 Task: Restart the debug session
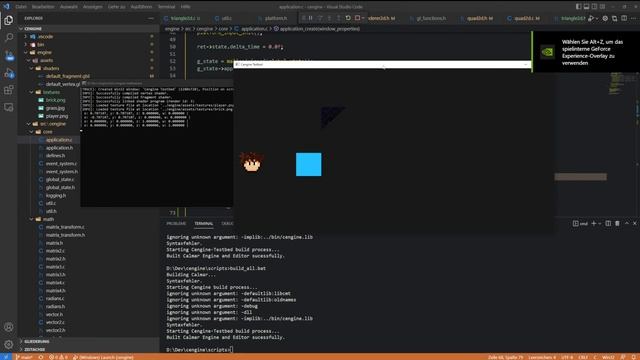[x=348, y=18]
